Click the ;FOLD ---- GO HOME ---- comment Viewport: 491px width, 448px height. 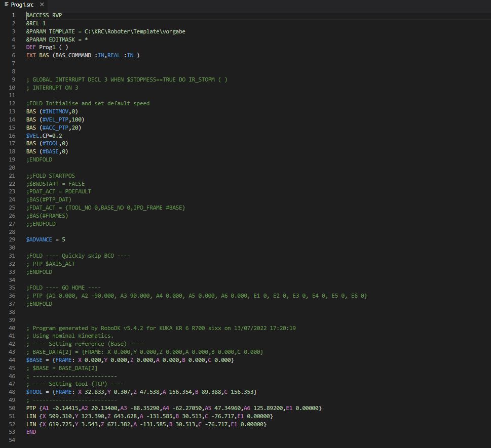[63, 288]
